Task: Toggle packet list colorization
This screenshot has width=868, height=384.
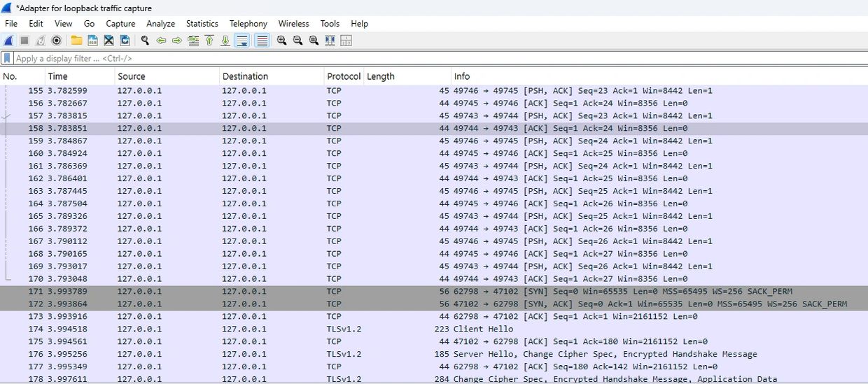Action: click(x=262, y=41)
